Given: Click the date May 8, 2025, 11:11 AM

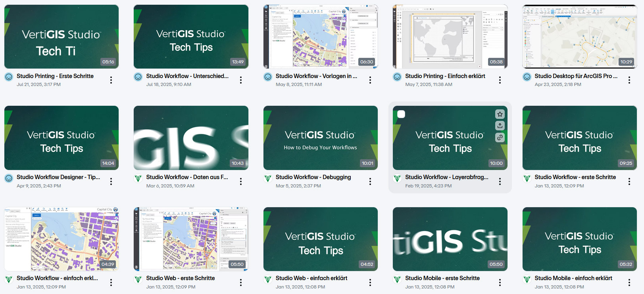Looking at the screenshot, I should (x=299, y=84).
